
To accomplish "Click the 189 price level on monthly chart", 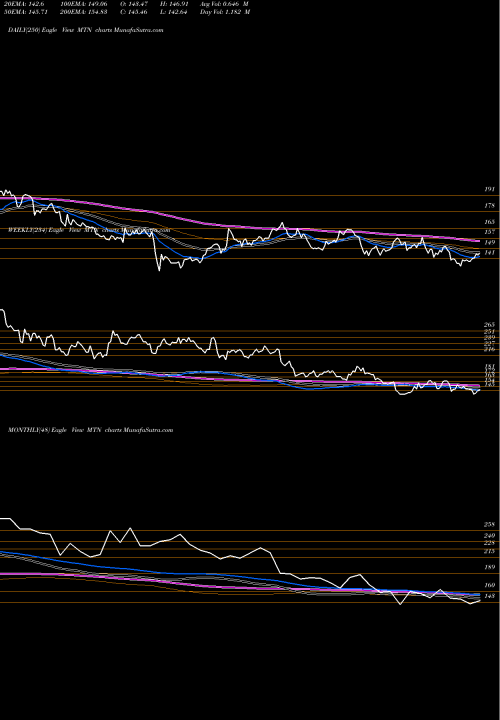I will (x=489, y=568).
